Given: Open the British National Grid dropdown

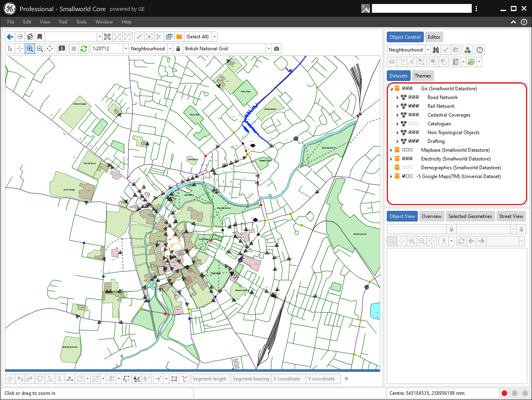Looking at the screenshot, I should (269, 49).
